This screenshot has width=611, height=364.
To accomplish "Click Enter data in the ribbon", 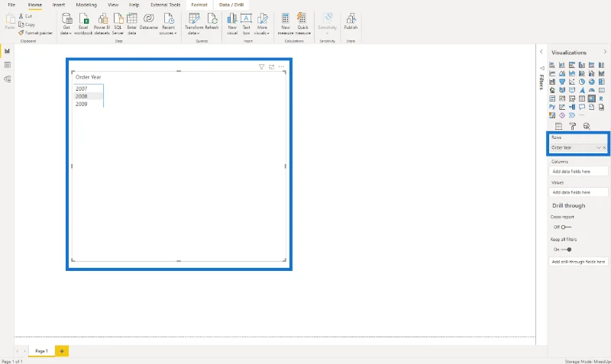I will pos(131,24).
